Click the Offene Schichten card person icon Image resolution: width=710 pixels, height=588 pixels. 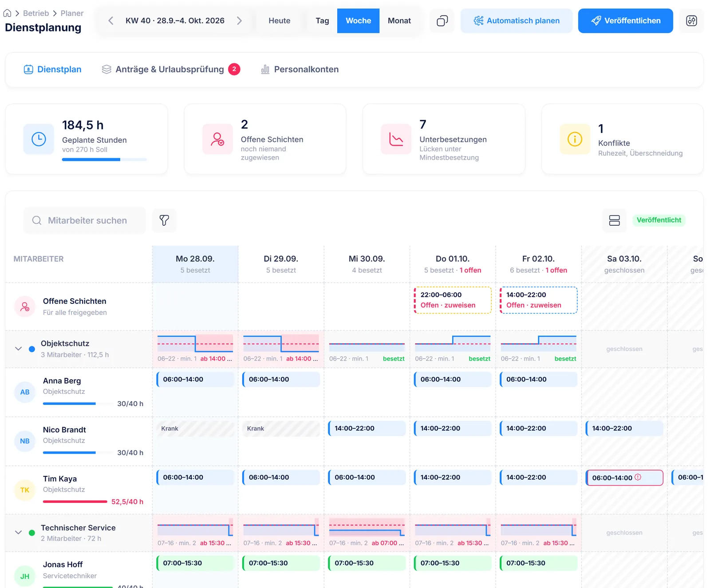(217, 139)
